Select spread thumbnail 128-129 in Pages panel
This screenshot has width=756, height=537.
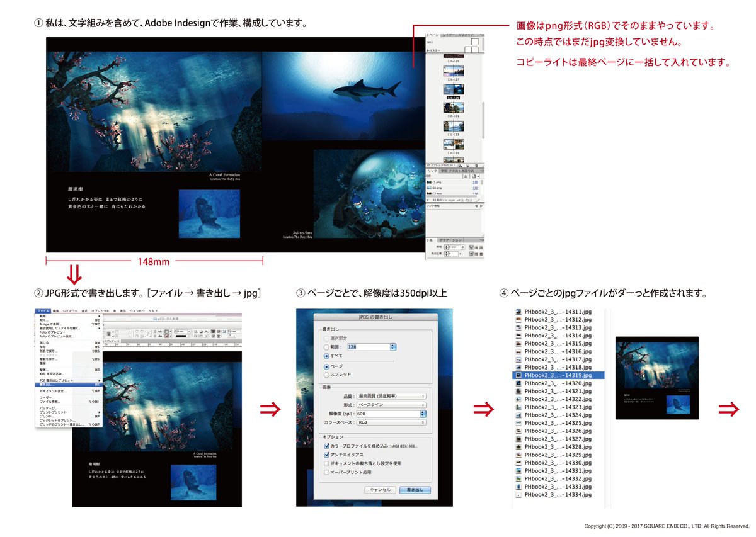454,89
